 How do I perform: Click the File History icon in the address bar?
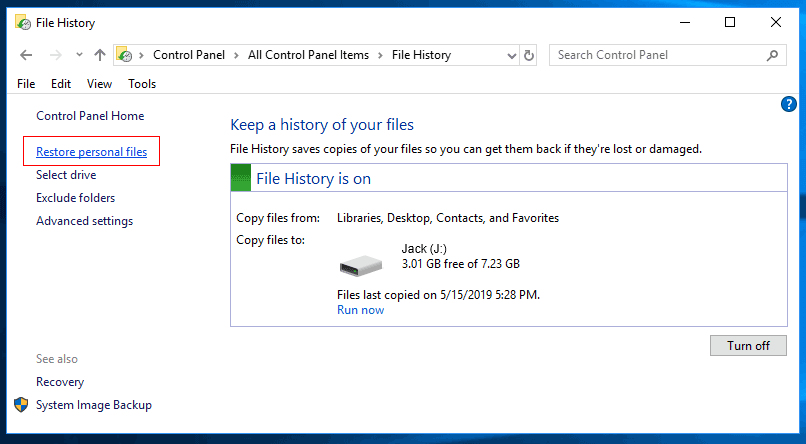pos(124,54)
